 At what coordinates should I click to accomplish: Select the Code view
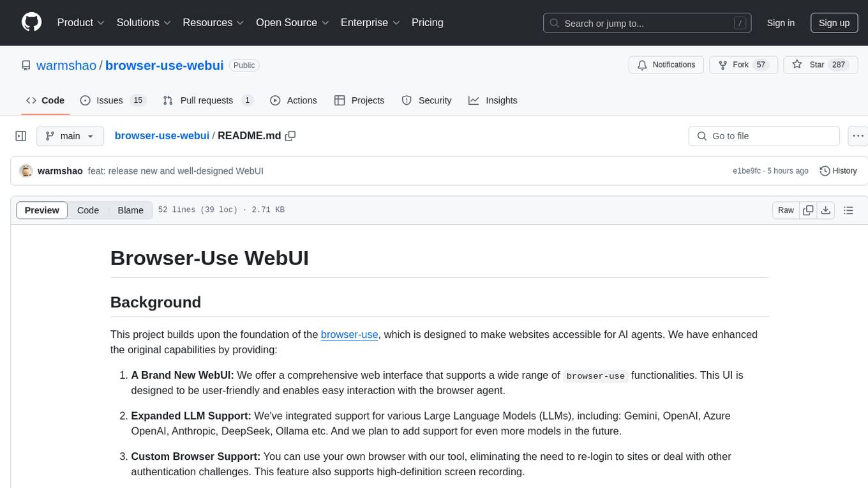(88, 210)
